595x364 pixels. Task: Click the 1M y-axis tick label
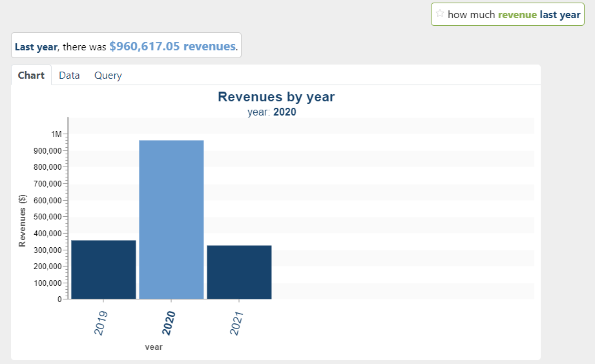point(56,134)
